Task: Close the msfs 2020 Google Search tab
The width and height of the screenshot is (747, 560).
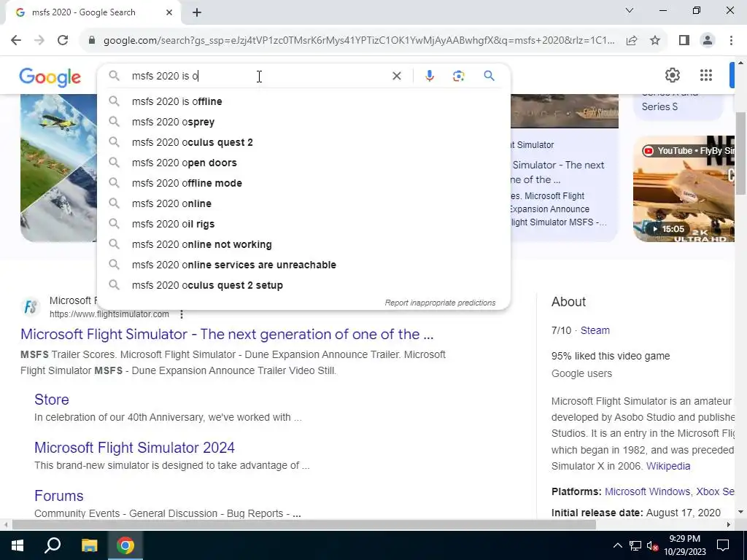Action: point(169,12)
